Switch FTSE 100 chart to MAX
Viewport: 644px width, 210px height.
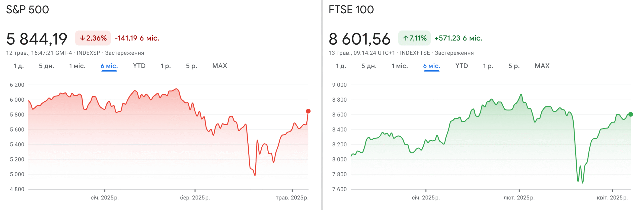pyautogui.click(x=542, y=66)
